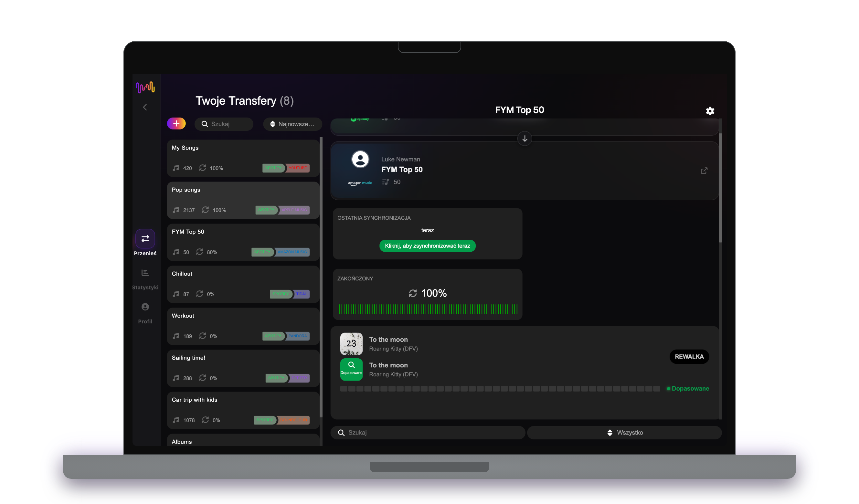Screen dimensions: 859x504
Task: Open FYM Top 50 playlist in external link
Action: coord(704,171)
